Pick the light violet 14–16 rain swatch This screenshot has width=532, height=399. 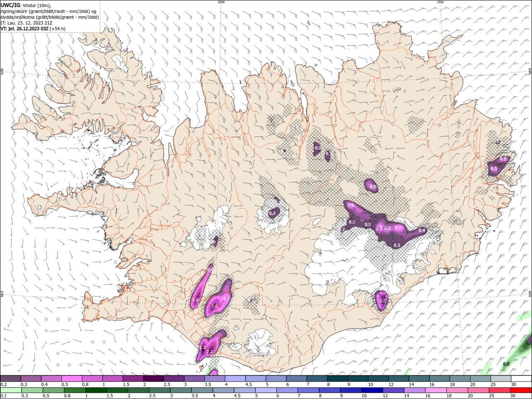coord(414,390)
